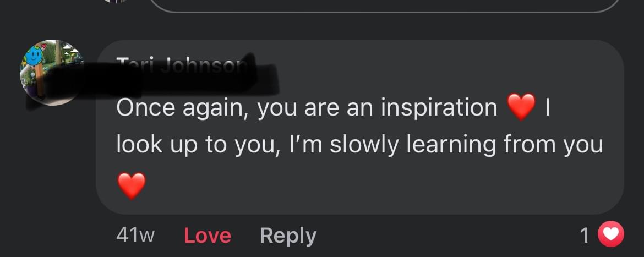Click the heart emoji ending the comment
Viewport: 644px width, 257px height.
click(x=132, y=185)
